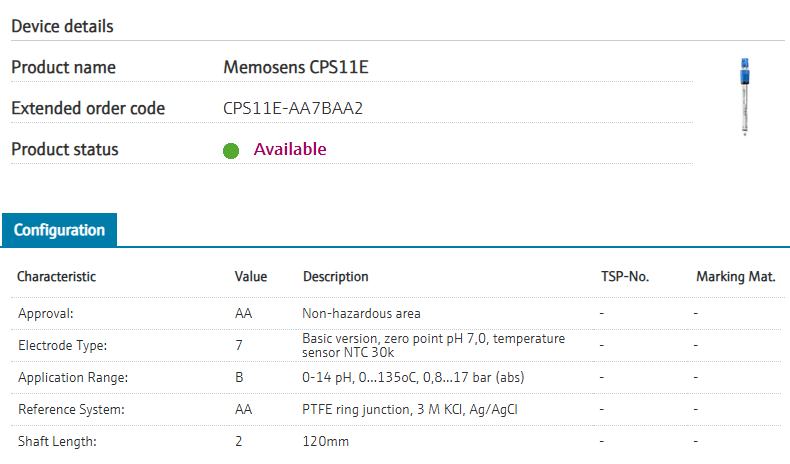This screenshot has height=464, width=790.
Task: Click the Device details heading
Action: tap(62, 26)
